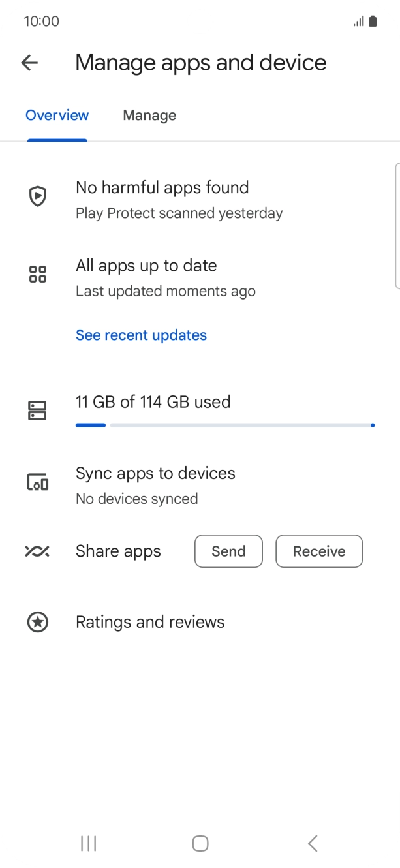
Task: Tap the Receive button
Action: point(318,551)
